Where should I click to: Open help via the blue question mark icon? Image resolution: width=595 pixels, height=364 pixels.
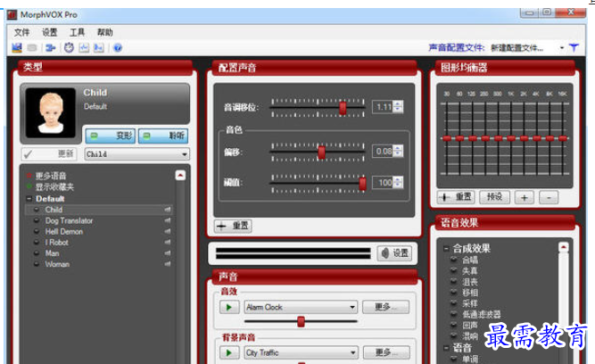coord(118,48)
